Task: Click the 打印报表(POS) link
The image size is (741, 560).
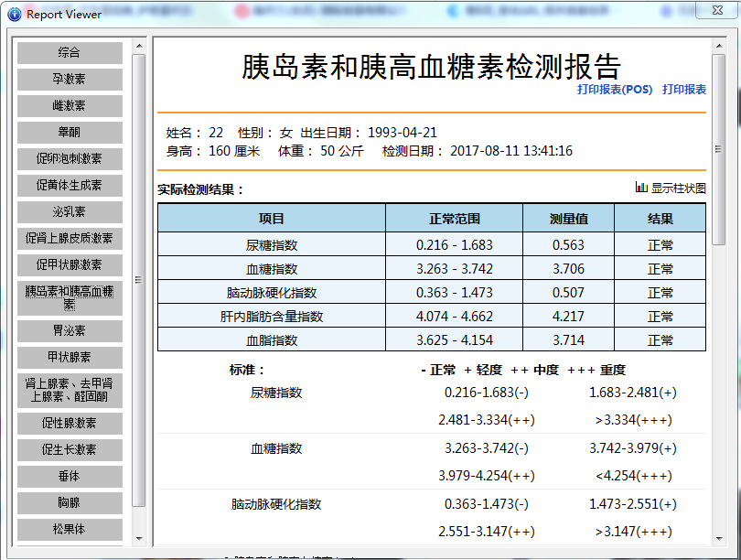Action: pyautogui.click(x=615, y=90)
